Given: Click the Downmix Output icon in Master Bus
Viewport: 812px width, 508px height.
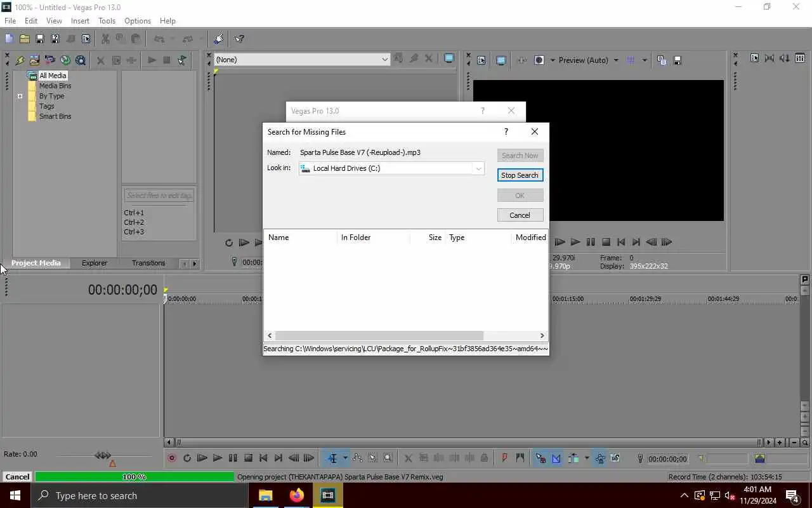Looking at the screenshot, I should click(x=769, y=58).
